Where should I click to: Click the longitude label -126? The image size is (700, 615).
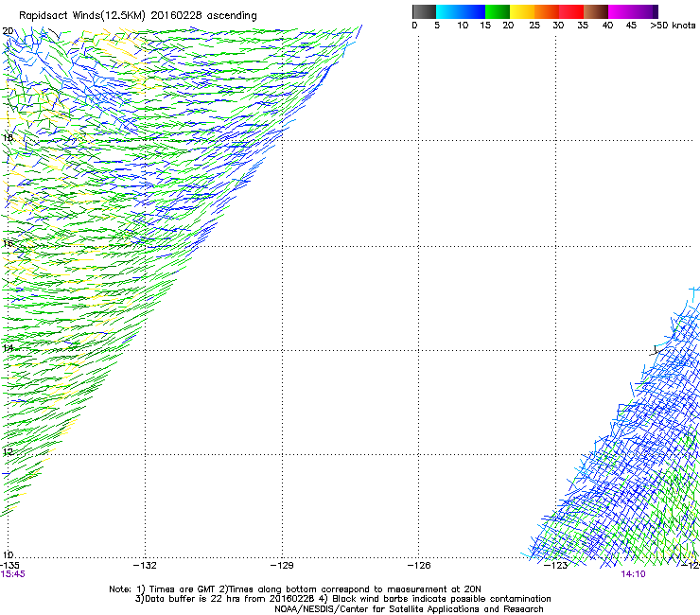point(419,566)
